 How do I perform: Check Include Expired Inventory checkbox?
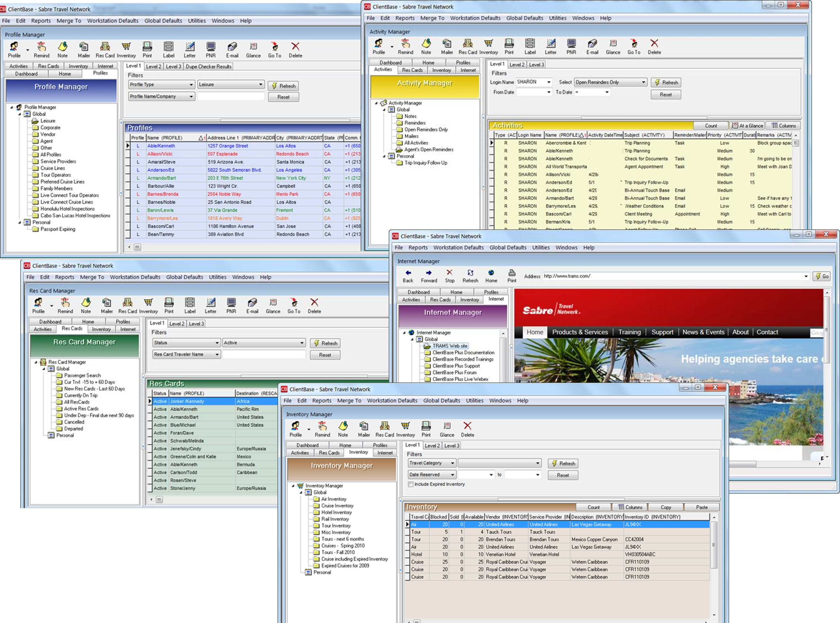411,484
